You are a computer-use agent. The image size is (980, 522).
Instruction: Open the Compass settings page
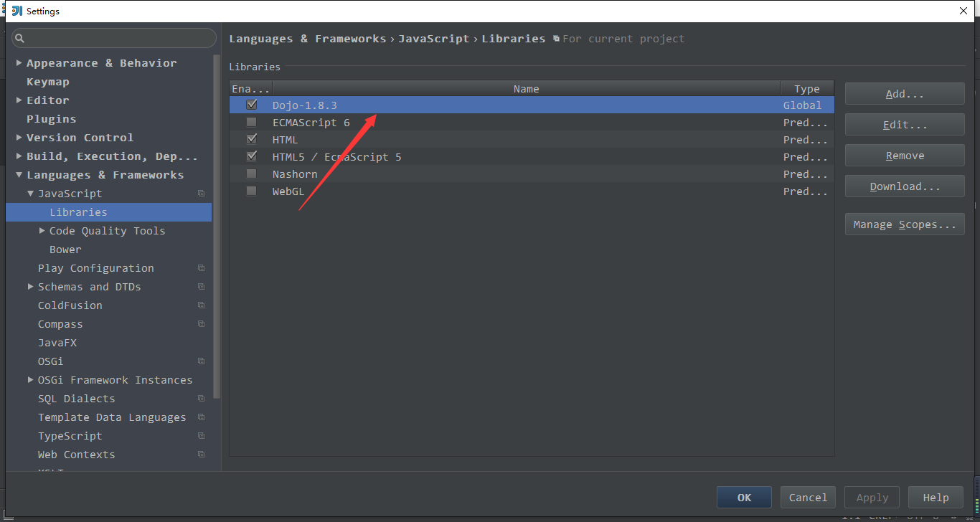pos(60,324)
